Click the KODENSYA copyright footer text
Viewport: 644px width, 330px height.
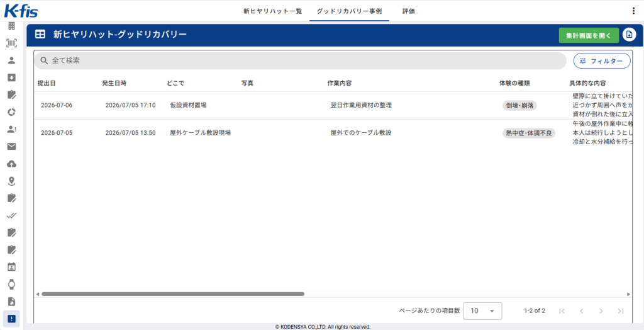tap(323, 327)
